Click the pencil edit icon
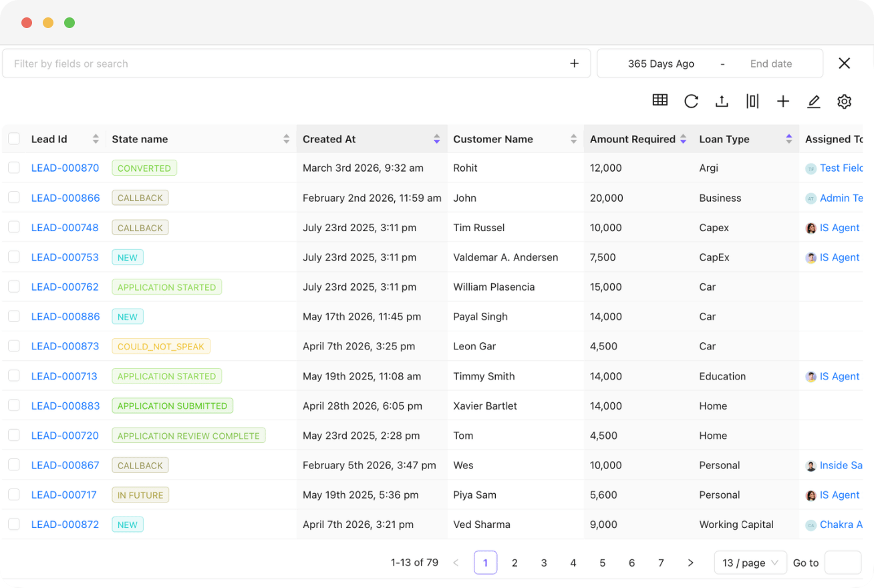Viewport: 874px width, 588px height. pyautogui.click(x=813, y=101)
